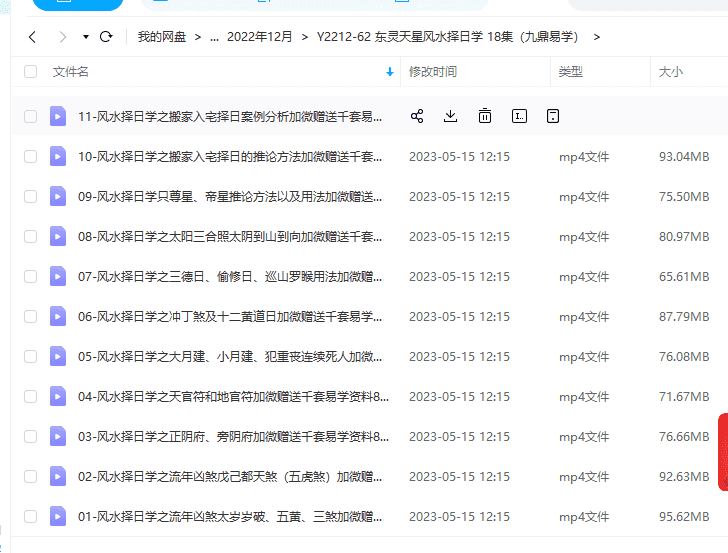The width and height of the screenshot is (728, 553).
Task: Click the share icon on file 11 row
Action: 417,116
